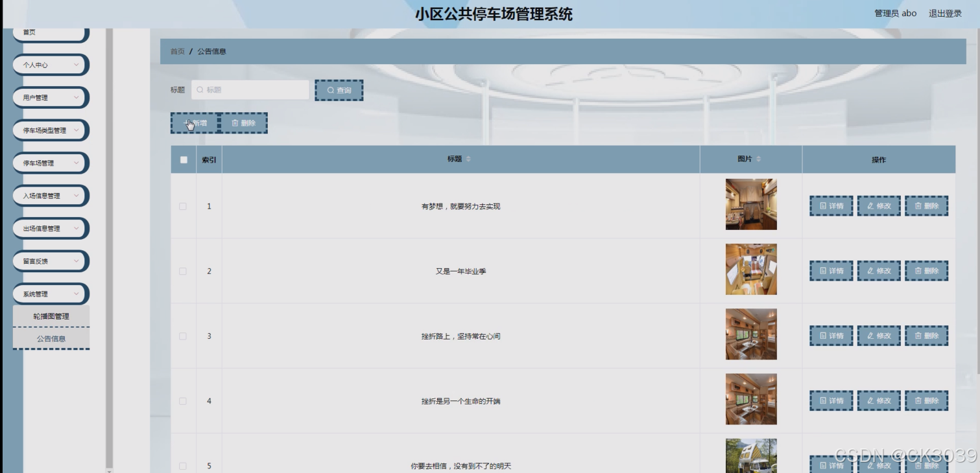980x473 pixels.
Task: Click the 管理员 abo account label
Action: coord(895,13)
